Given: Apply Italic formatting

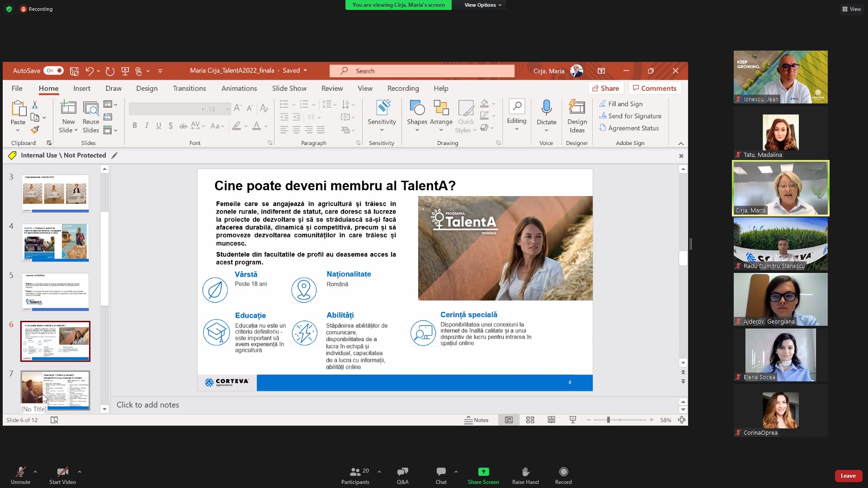Looking at the screenshot, I should (x=146, y=126).
